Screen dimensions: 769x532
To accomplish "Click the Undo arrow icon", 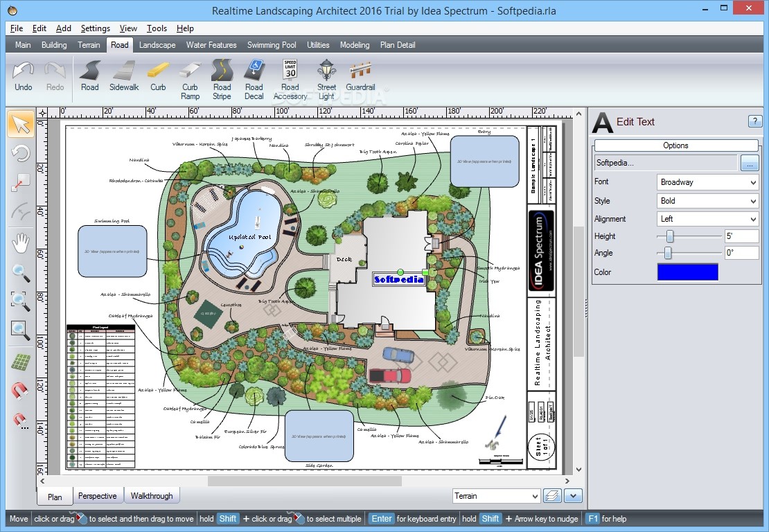I will (x=23, y=71).
